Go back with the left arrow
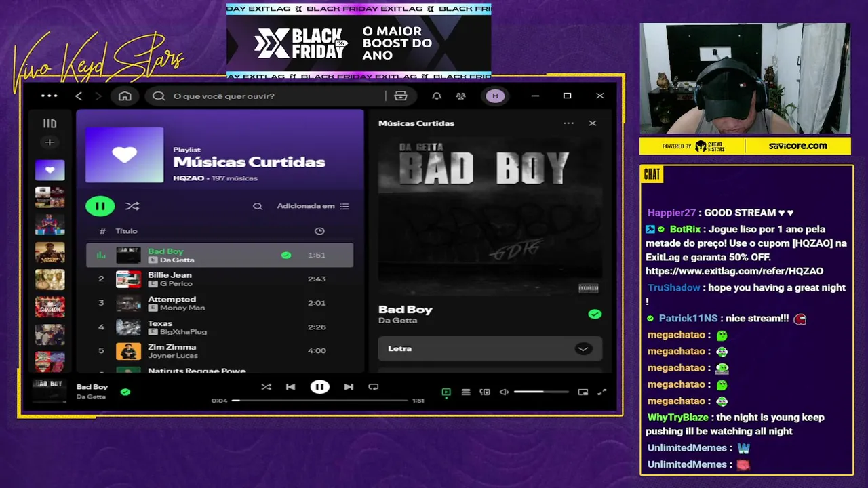The image size is (868, 488). (79, 96)
